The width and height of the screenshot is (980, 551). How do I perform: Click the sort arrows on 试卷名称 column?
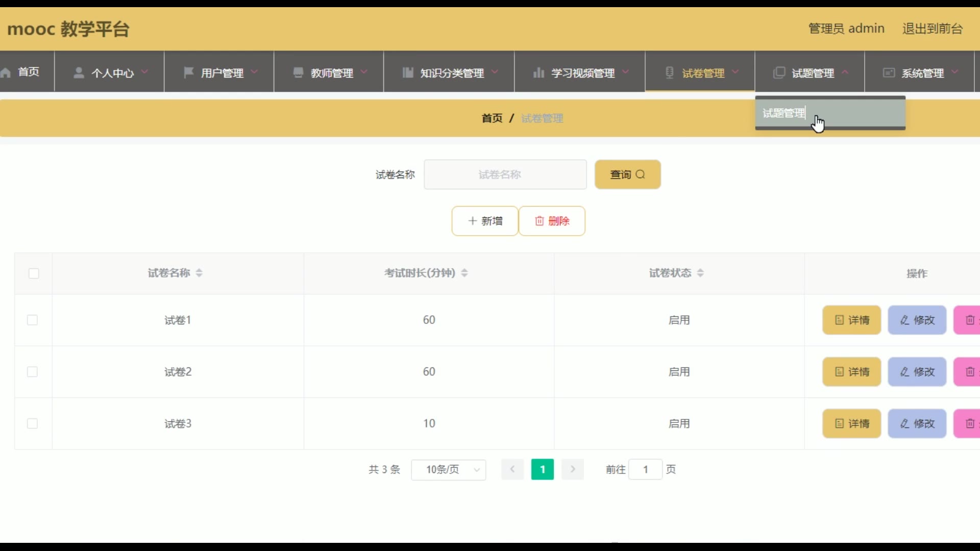point(199,273)
